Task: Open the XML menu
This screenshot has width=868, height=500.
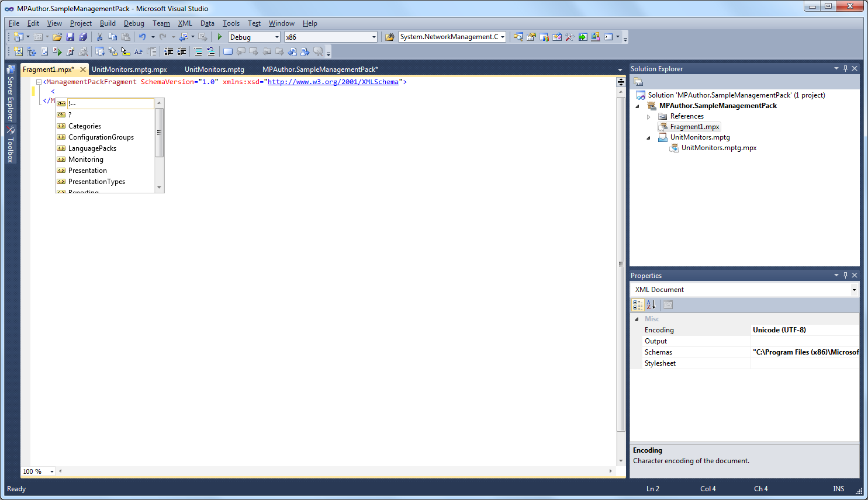Action: tap(185, 23)
